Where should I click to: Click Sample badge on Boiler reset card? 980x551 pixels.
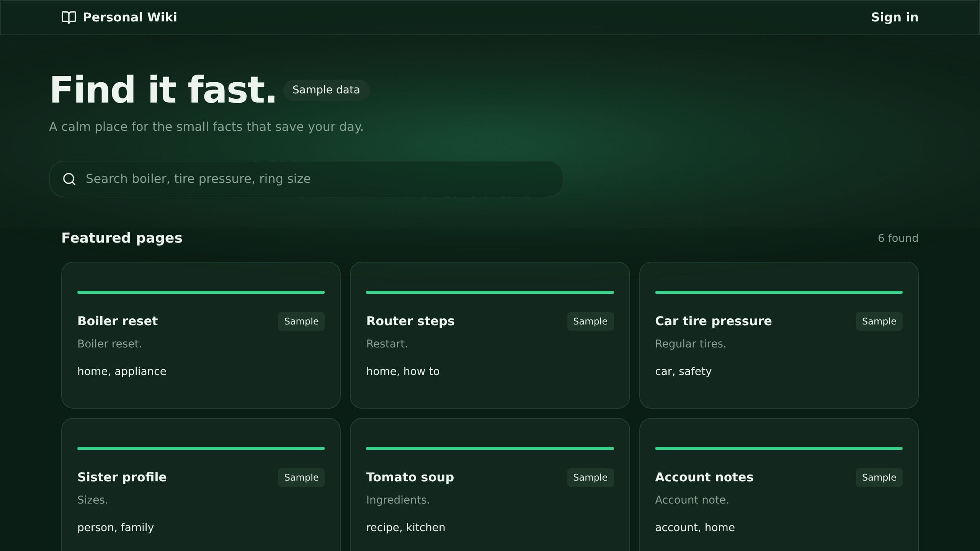click(301, 321)
